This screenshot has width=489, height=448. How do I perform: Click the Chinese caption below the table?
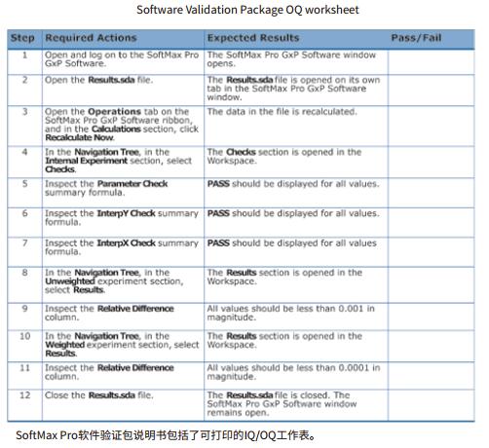pyautogui.click(x=166, y=435)
